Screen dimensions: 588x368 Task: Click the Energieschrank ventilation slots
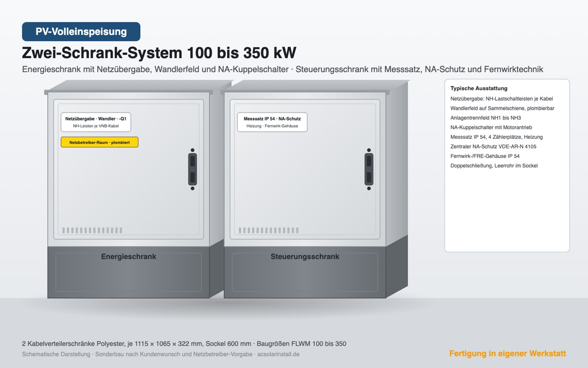92,230
